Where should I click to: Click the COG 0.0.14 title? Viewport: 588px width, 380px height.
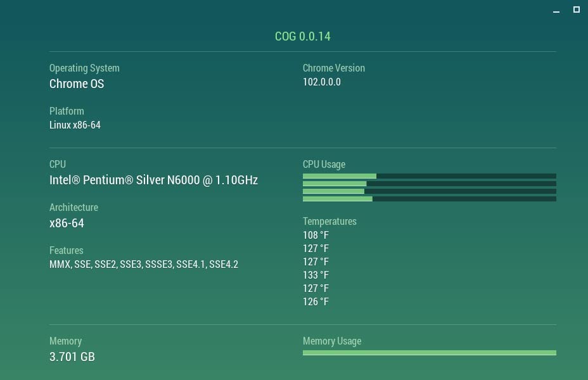pyautogui.click(x=303, y=36)
